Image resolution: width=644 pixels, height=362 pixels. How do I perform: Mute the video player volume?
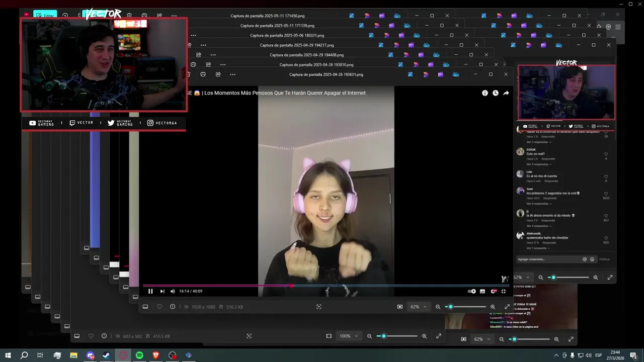coord(173,291)
